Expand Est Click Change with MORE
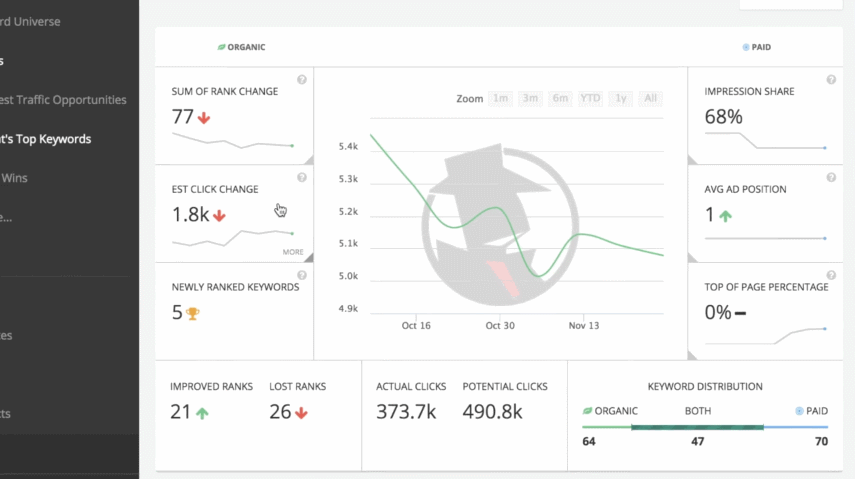The width and height of the screenshot is (855, 479). (x=293, y=252)
